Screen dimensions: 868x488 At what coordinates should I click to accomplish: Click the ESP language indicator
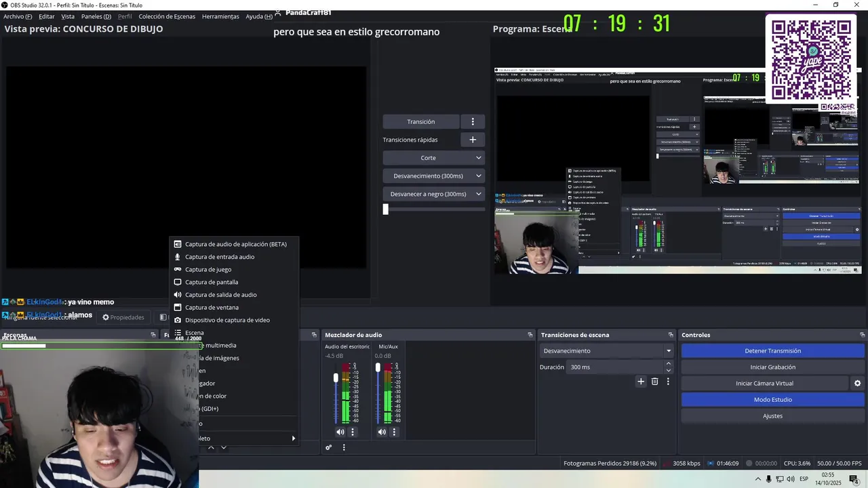coord(804,479)
